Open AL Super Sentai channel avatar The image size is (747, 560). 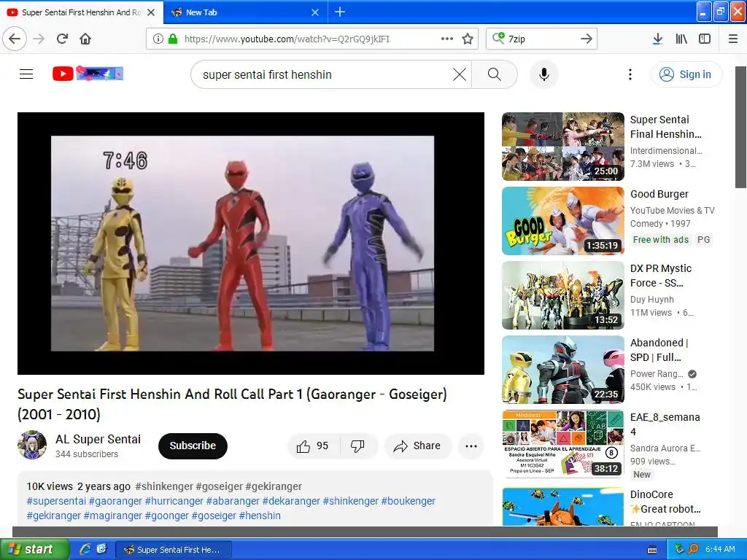point(32,445)
